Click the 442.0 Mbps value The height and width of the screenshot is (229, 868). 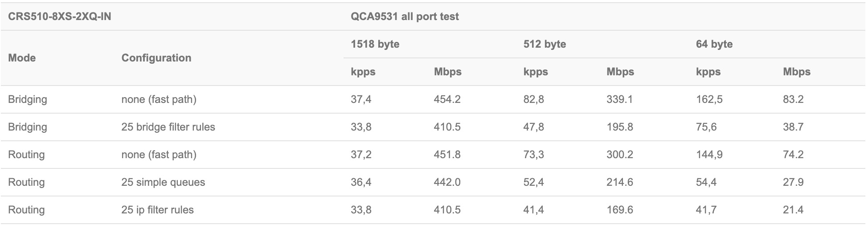[x=447, y=182]
